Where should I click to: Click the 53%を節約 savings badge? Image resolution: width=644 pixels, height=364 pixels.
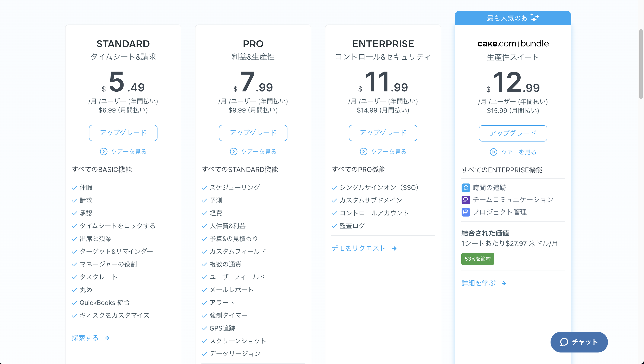478,259
